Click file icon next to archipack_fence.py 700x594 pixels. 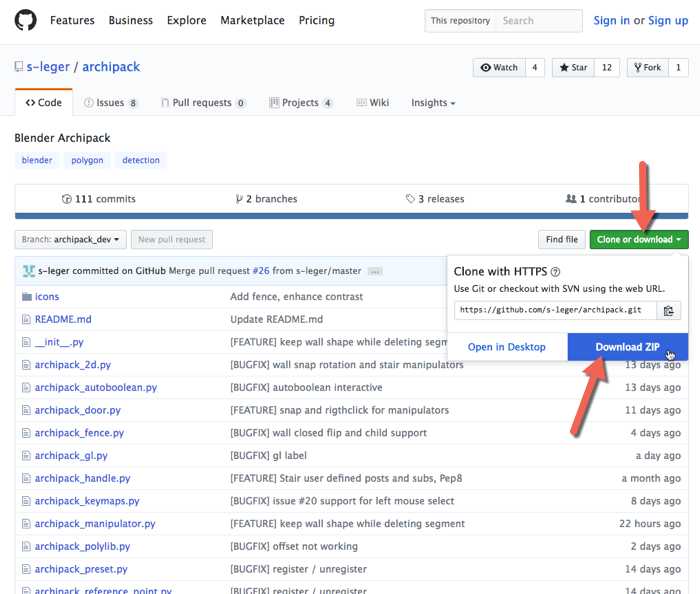[x=26, y=433]
